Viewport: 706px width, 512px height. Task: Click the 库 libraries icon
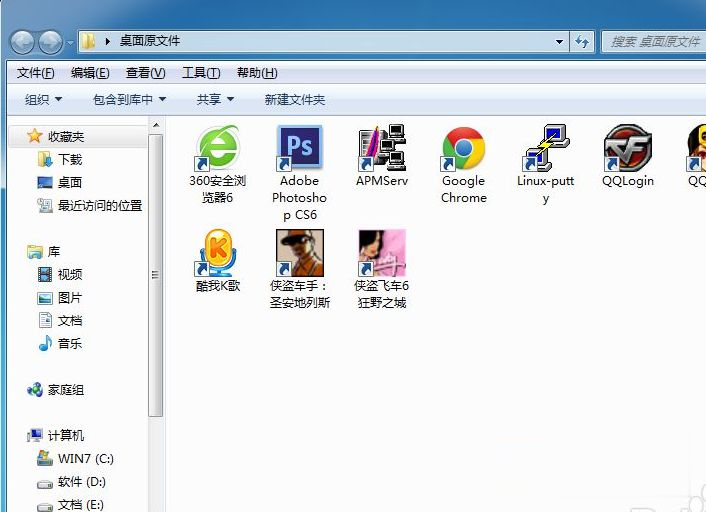point(35,252)
